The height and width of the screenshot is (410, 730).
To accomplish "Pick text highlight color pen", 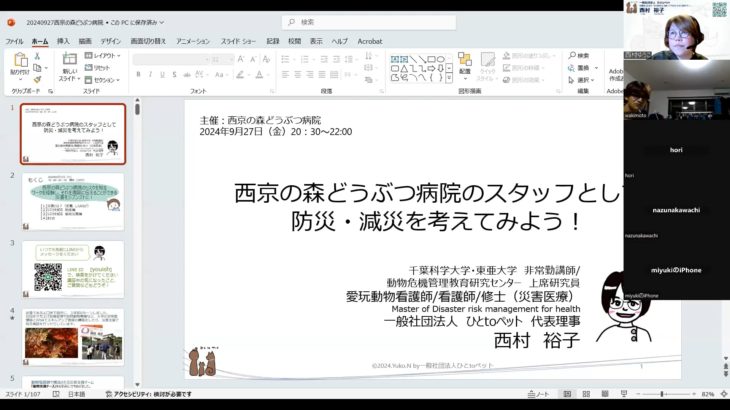I will (241, 74).
